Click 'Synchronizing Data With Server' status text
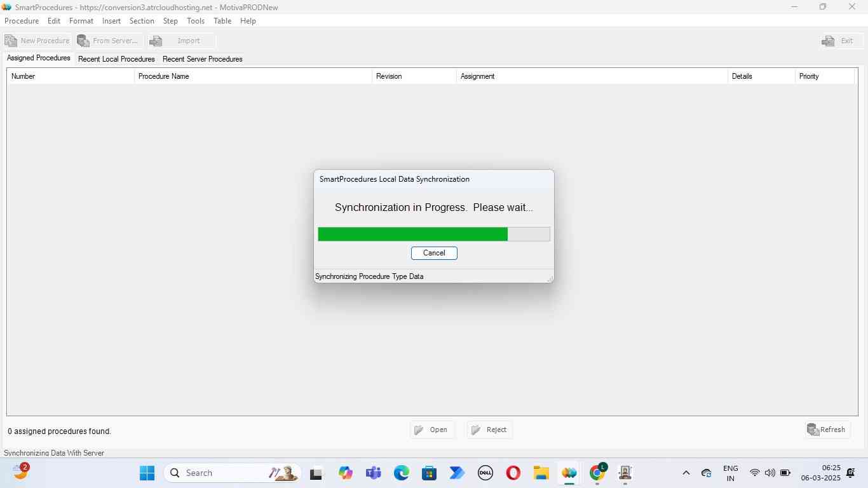Viewport: 868px width, 488px height. [x=54, y=453]
